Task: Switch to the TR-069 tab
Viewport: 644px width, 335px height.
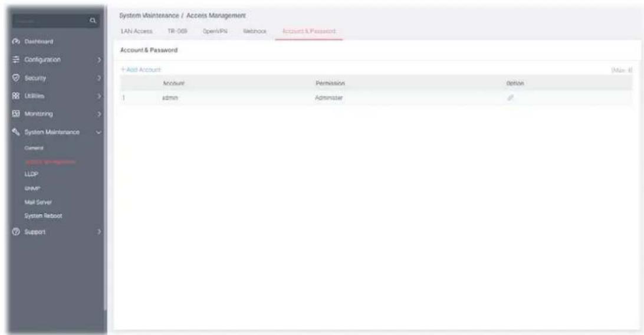Action: 177,31
